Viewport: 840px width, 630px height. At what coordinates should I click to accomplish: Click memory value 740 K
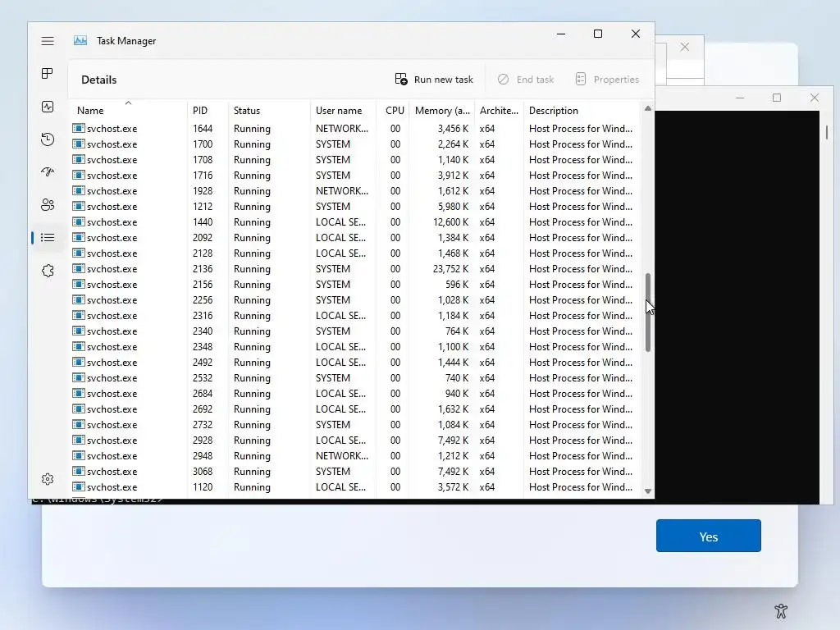[x=457, y=377]
